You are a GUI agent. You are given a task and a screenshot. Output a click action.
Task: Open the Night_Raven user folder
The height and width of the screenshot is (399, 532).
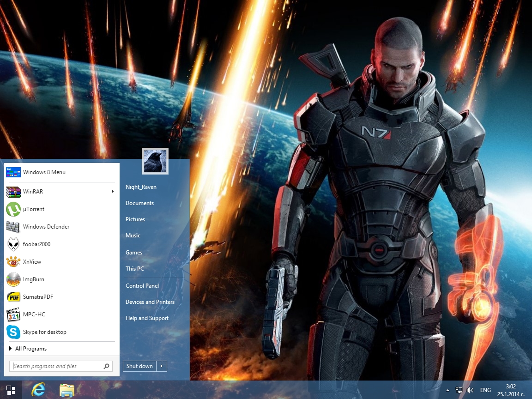pyautogui.click(x=141, y=187)
